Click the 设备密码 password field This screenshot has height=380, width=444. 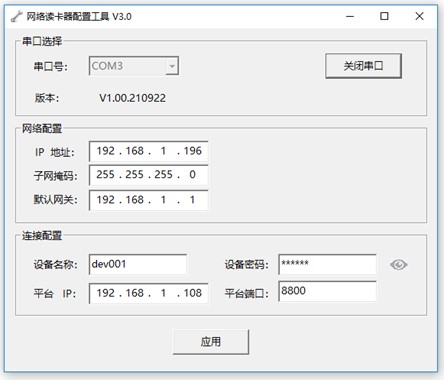click(327, 264)
